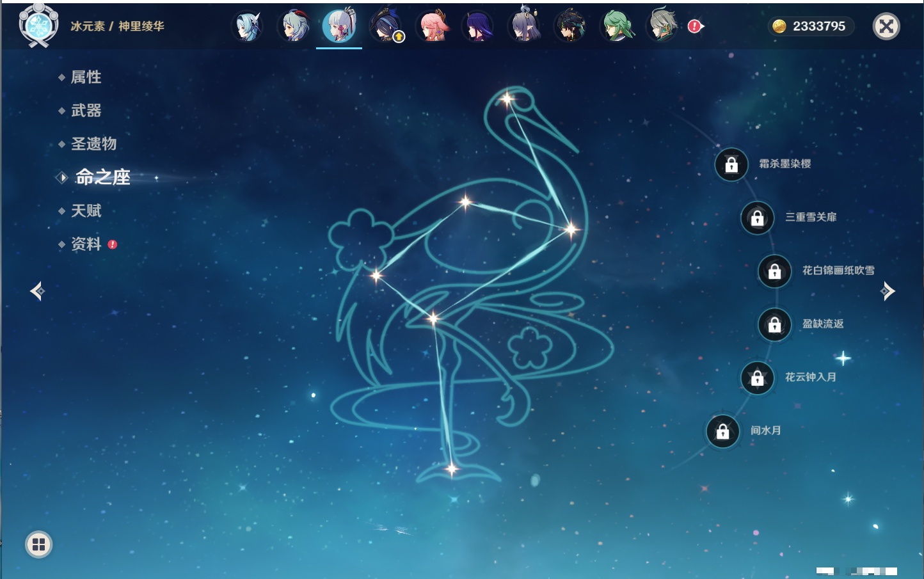Click the Mora balance 2333795

[810, 26]
